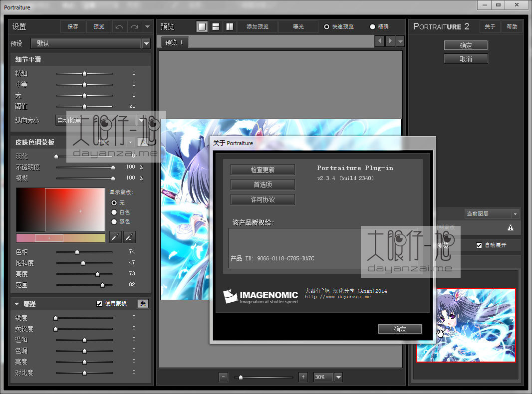Viewport: 532px width, 394px height.
Task: Click the 曝光 button
Action: pos(298,26)
